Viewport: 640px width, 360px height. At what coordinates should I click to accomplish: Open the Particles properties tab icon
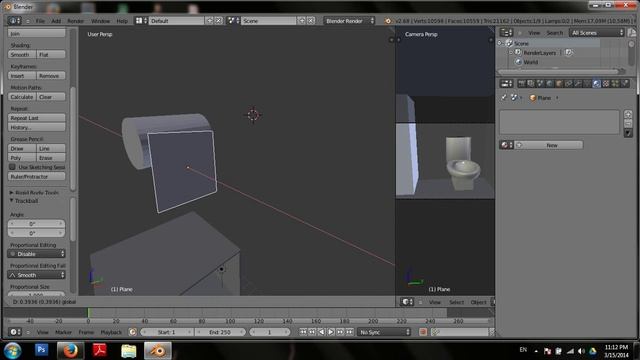(616, 84)
